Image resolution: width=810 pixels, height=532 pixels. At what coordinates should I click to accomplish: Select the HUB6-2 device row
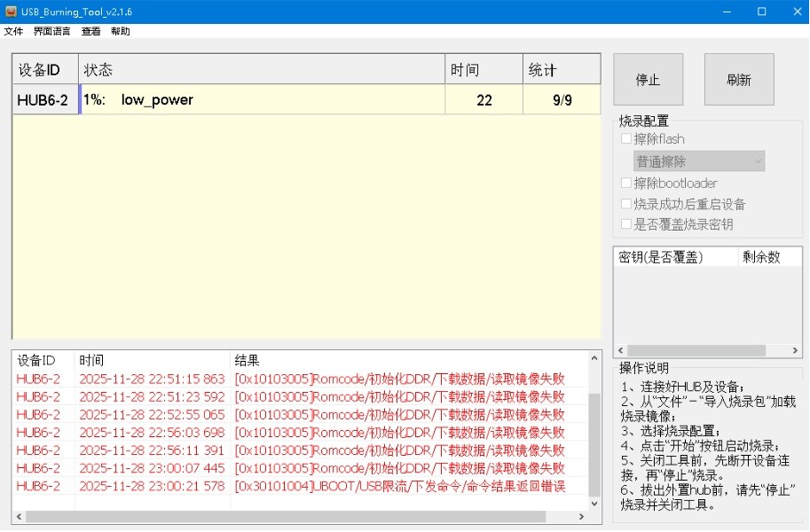[43, 100]
